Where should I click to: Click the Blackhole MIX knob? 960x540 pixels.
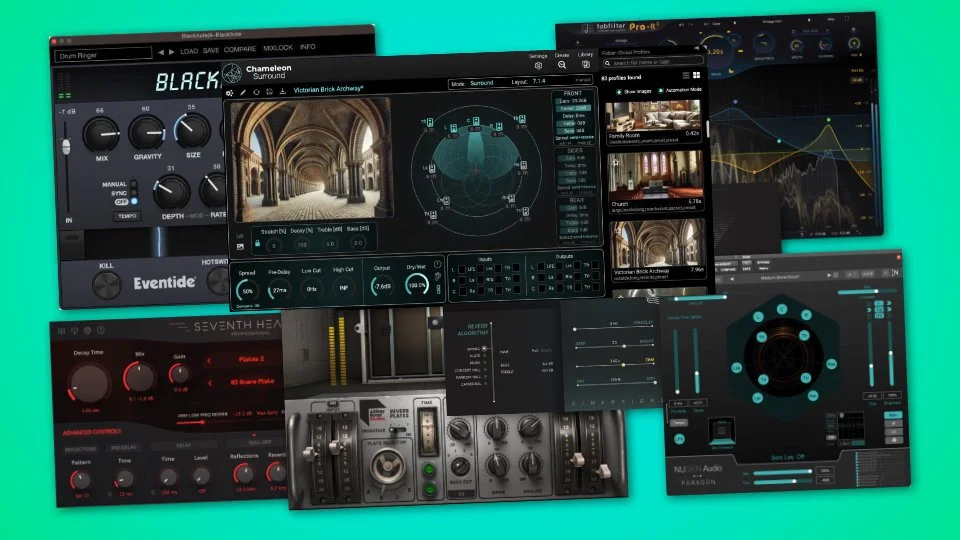(x=100, y=134)
